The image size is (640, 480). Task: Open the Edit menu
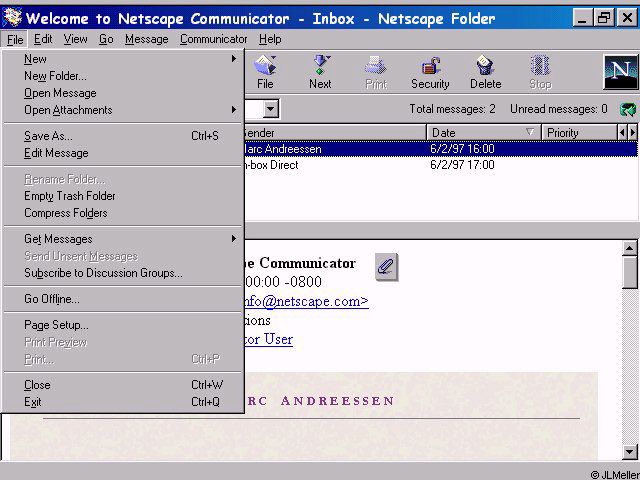click(43, 39)
